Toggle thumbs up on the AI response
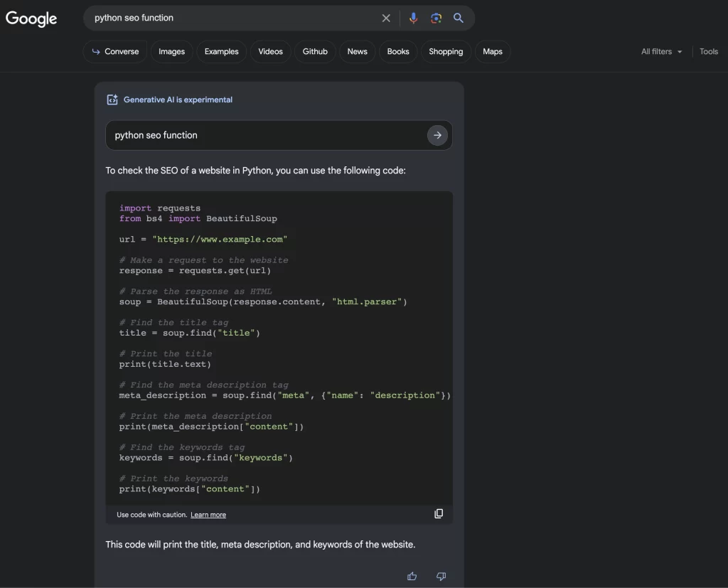This screenshot has height=588, width=728. click(412, 576)
